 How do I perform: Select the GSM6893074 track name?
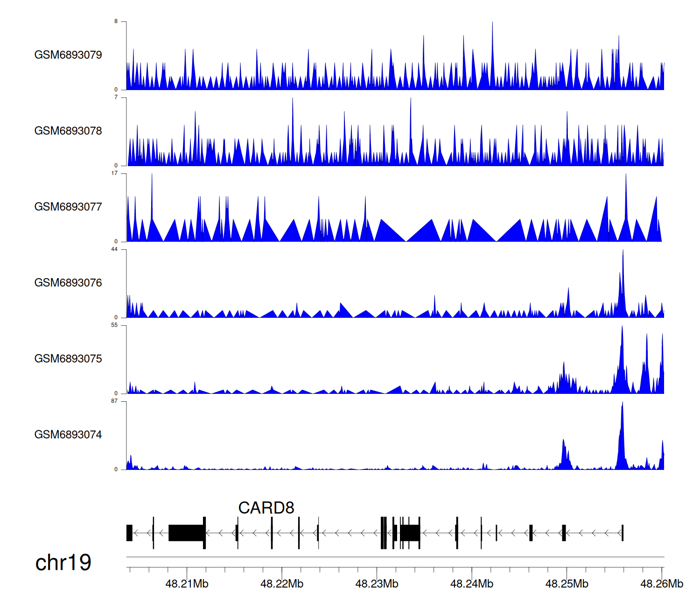pos(68,435)
